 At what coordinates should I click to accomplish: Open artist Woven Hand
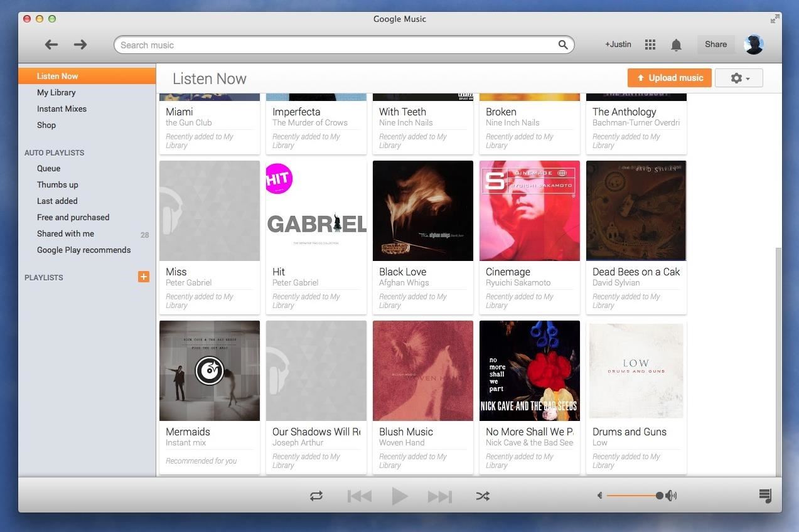pyautogui.click(x=402, y=443)
